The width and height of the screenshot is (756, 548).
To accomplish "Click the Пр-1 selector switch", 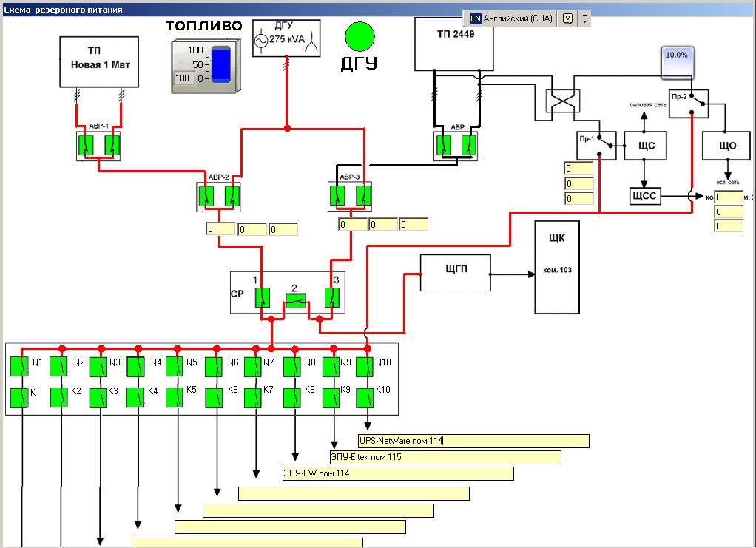I will pyautogui.click(x=596, y=146).
